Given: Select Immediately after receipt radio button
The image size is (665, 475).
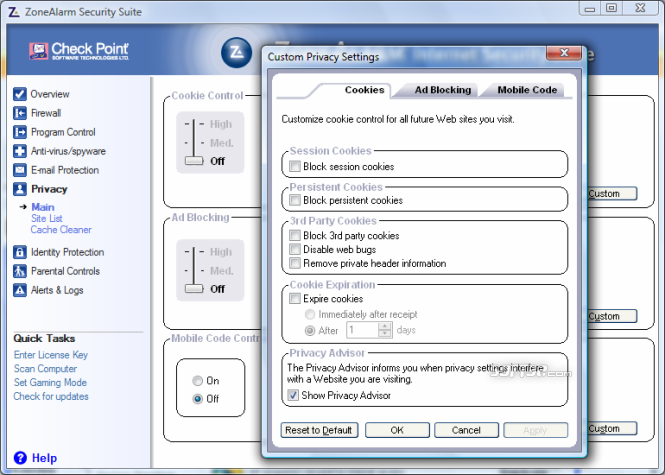Looking at the screenshot, I should click(x=310, y=314).
